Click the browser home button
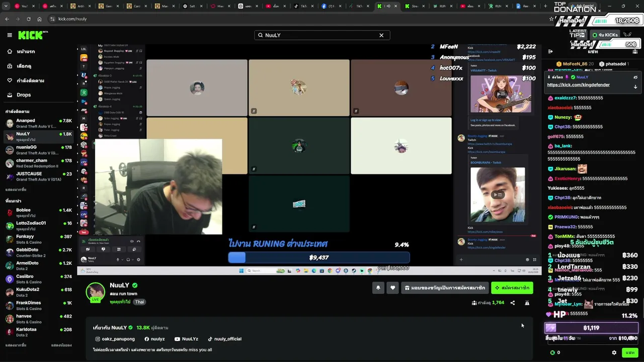 click(39, 19)
